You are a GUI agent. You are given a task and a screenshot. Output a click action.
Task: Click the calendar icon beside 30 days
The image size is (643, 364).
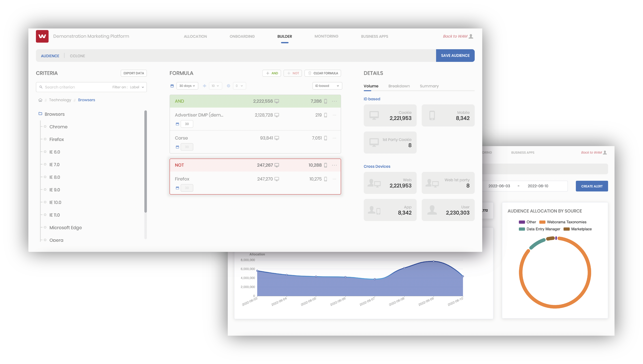pos(172,86)
